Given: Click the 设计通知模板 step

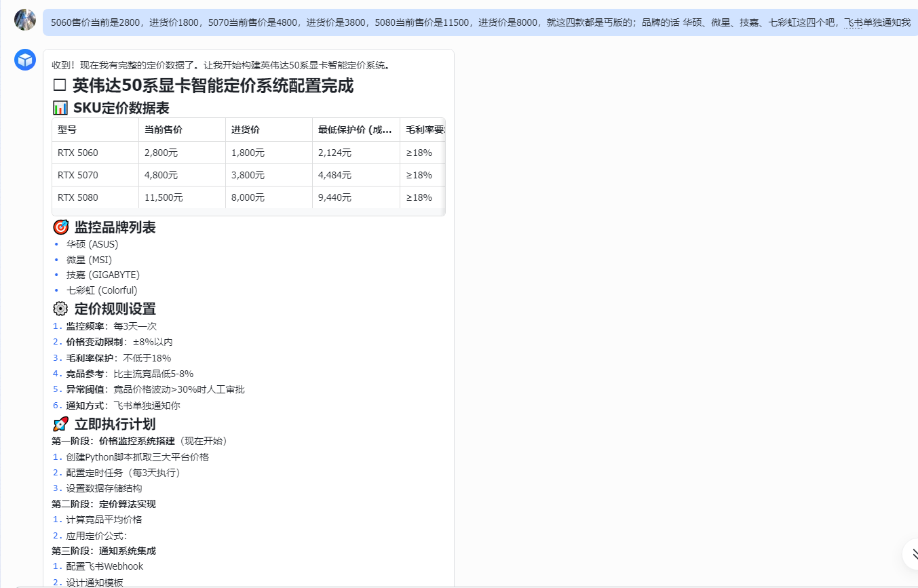Looking at the screenshot, I should pyautogui.click(x=94, y=582).
